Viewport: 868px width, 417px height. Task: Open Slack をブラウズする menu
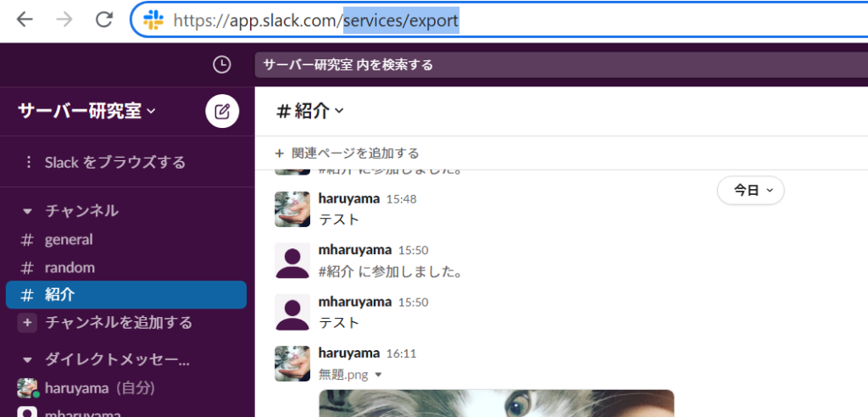click(x=114, y=162)
